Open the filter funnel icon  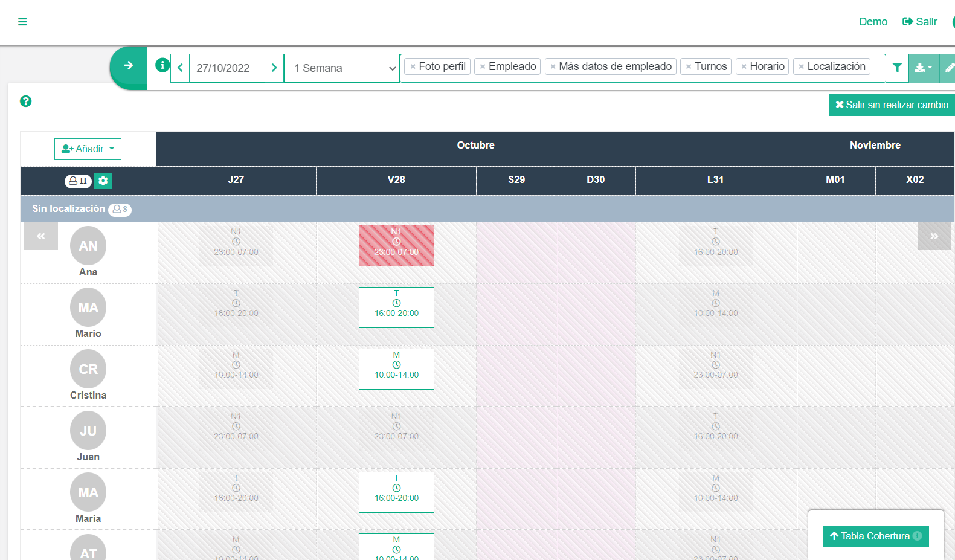[x=897, y=68]
